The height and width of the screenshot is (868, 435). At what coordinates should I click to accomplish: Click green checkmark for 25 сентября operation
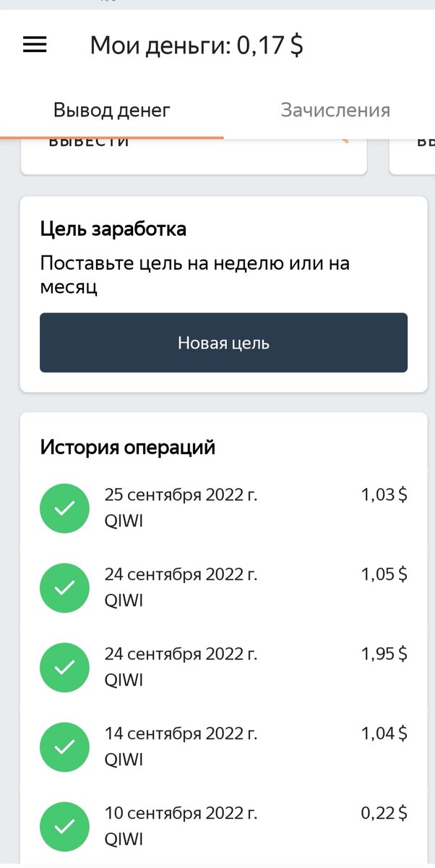(64, 509)
